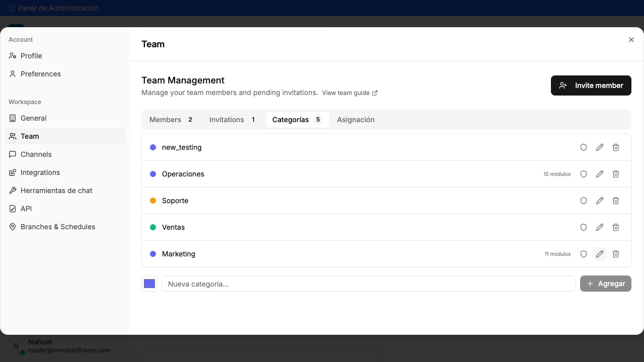Select Team in the sidebar
The width and height of the screenshot is (644, 362).
[65, 136]
